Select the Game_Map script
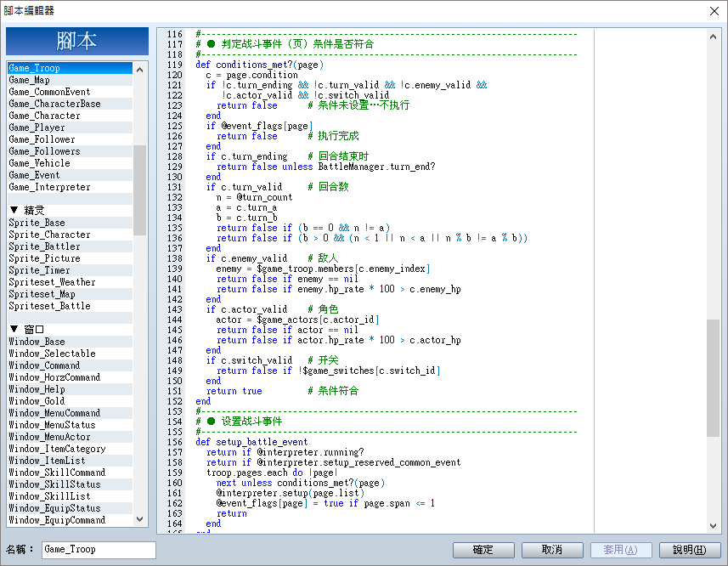This screenshot has width=728, height=566. coord(70,80)
